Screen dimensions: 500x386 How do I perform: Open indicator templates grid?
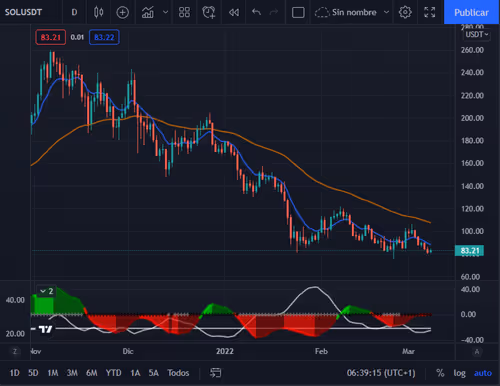[x=184, y=12]
